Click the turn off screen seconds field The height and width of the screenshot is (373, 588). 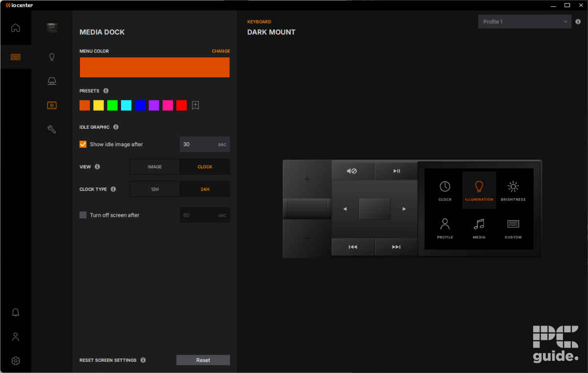[x=205, y=215]
